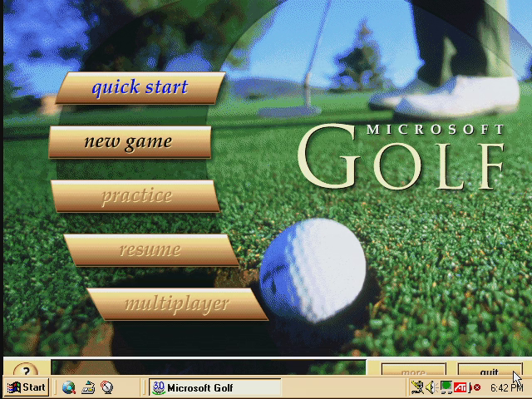This screenshot has width=532, height=399.
Task: Click the quick start button
Action: pyautogui.click(x=140, y=87)
